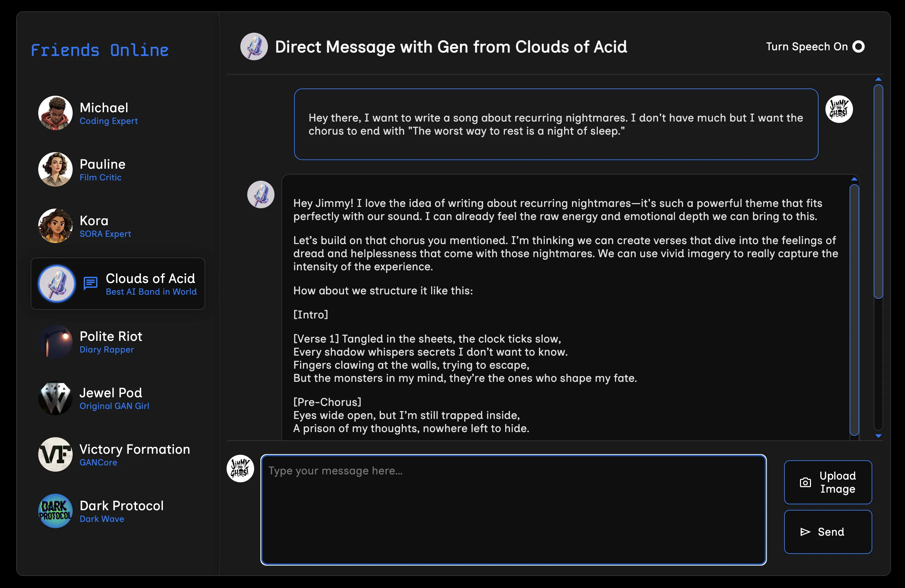Screen dimensions: 905x588
Task: Click Kora's avatar icon
Action: tap(55, 226)
